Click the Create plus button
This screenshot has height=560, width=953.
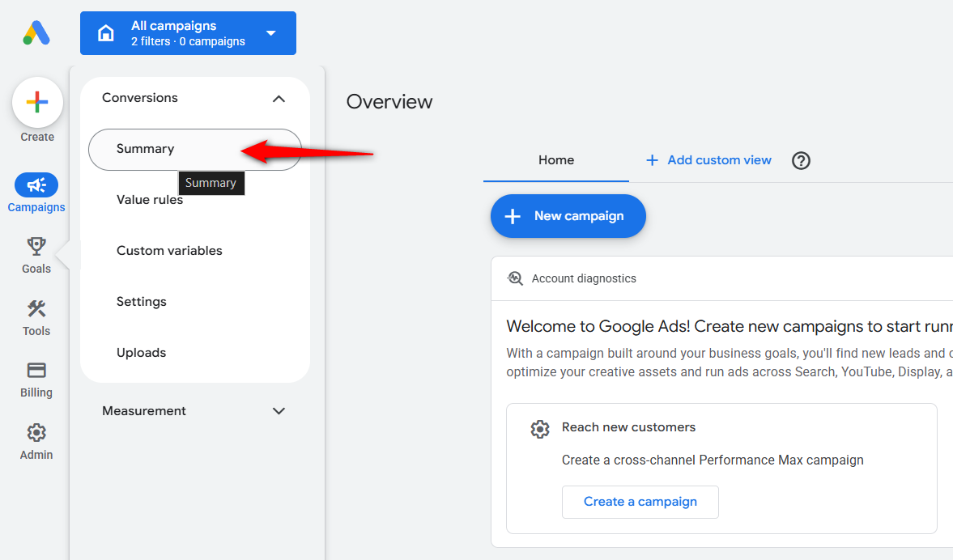[37, 102]
